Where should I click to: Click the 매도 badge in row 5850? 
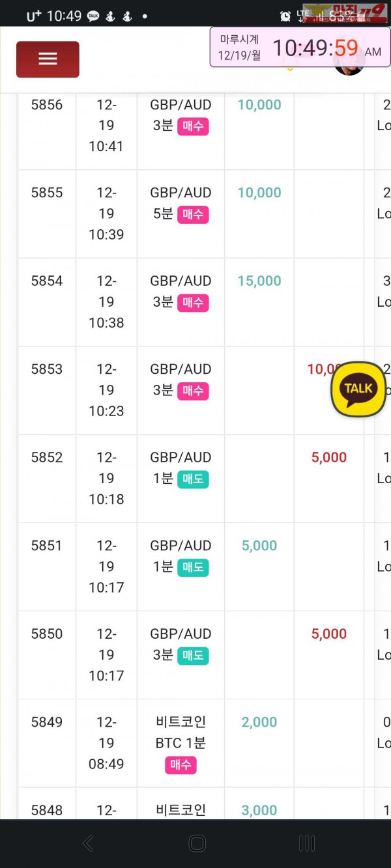coord(193,656)
